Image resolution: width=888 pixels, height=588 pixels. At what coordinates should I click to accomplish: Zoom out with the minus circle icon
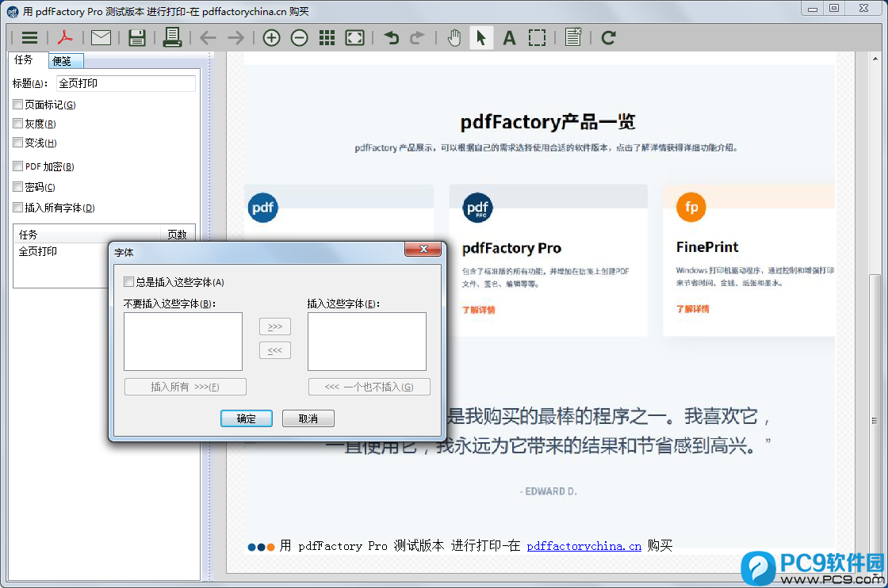300,38
